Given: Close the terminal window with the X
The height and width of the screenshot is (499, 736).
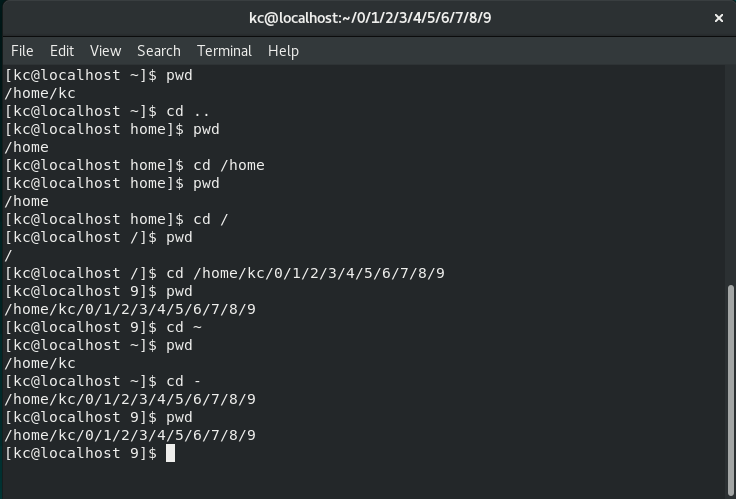Looking at the screenshot, I should click(719, 18).
